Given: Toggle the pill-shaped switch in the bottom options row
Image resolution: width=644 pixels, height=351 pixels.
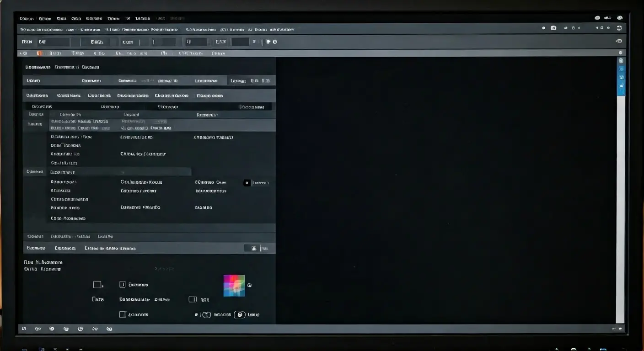Looking at the screenshot, I should point(206,314).
